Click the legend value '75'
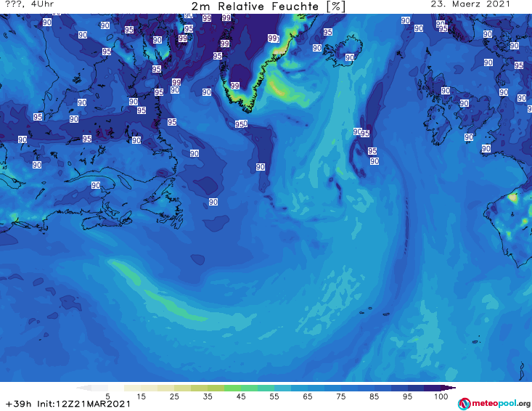532x411 pixels. (340, 396)
